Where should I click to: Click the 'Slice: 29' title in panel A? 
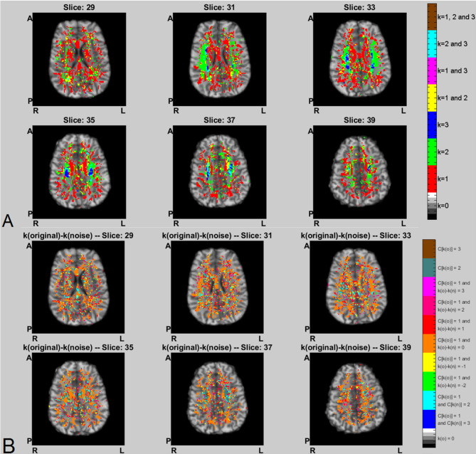pos(79,7)
